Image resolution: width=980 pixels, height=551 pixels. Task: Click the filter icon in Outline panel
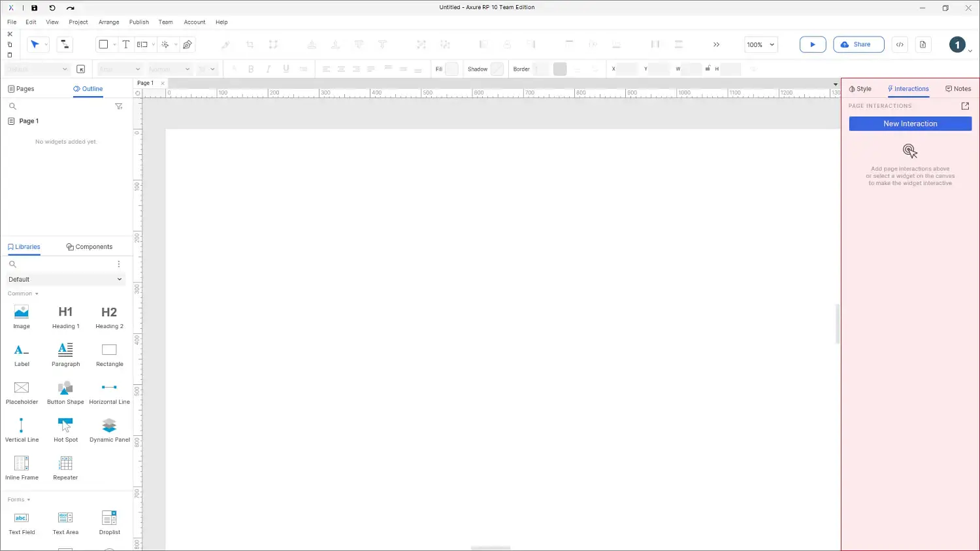[119, 106]
